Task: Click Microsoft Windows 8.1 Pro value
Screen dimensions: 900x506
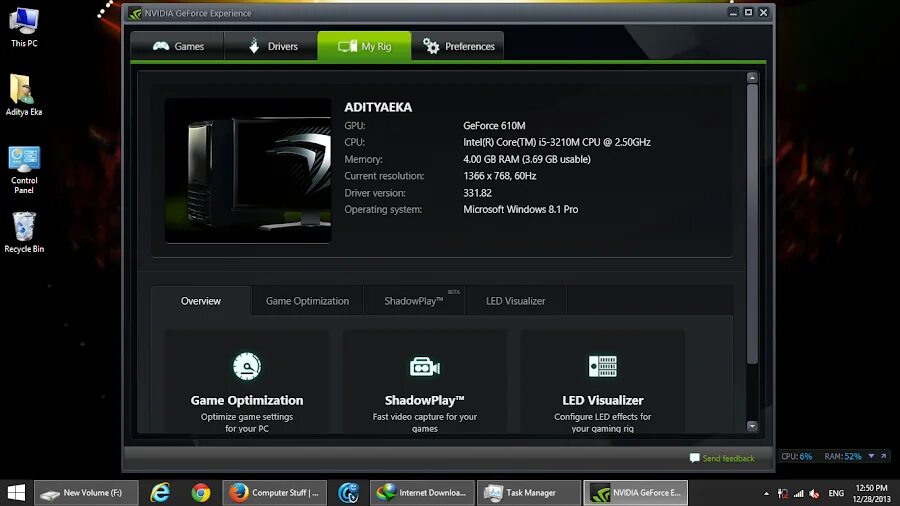Action: [x=521, y=209]
